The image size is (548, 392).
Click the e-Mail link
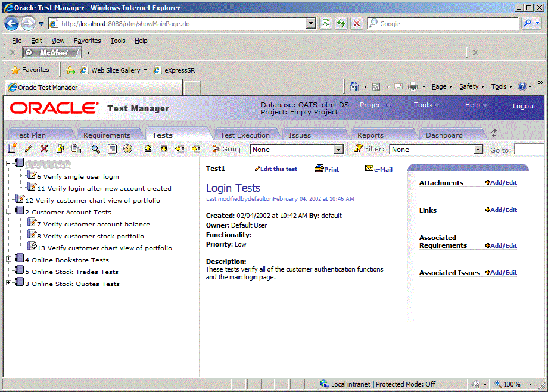coord(378,169)
